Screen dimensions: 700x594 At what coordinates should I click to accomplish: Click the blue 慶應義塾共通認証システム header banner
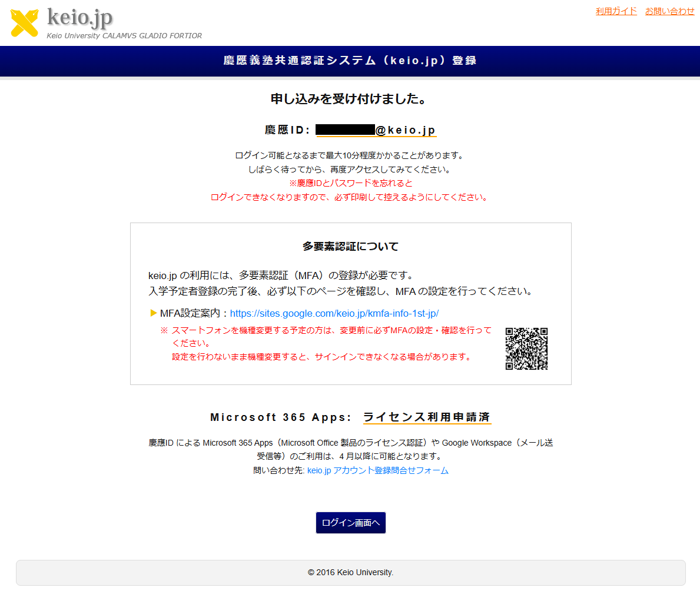click(x=350, y=61)
